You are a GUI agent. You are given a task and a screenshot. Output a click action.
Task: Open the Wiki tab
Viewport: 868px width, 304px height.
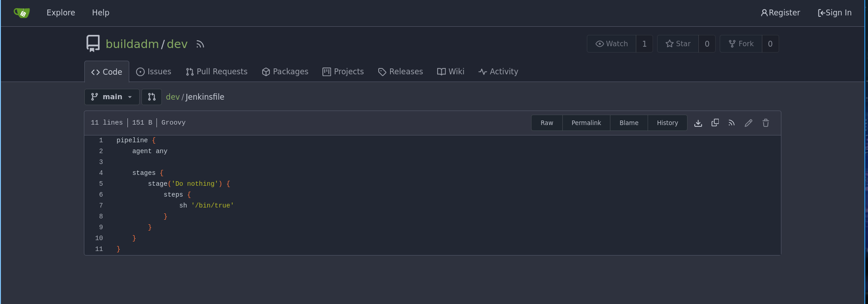point(451,72)
